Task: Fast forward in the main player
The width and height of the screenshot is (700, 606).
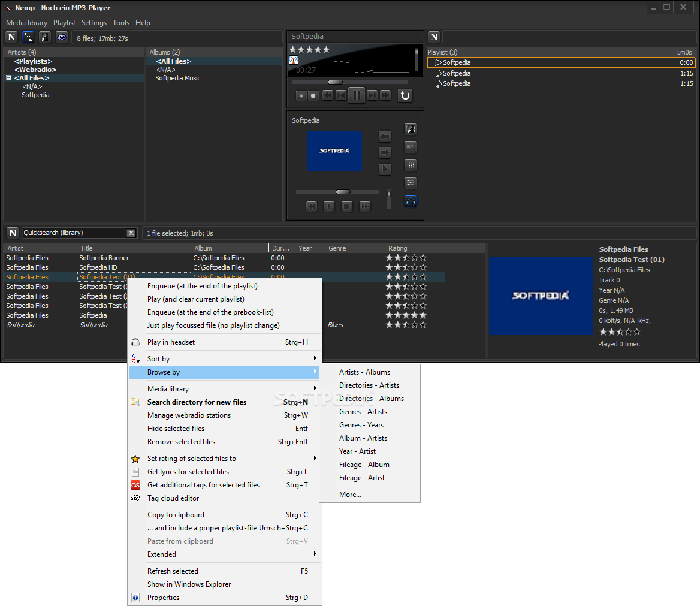Action: coord(385,95)
